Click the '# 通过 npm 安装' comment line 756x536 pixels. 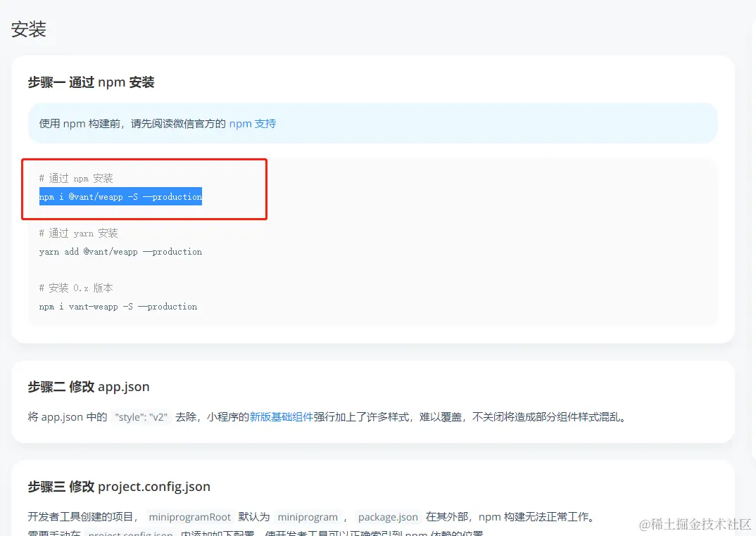point(76,179)
